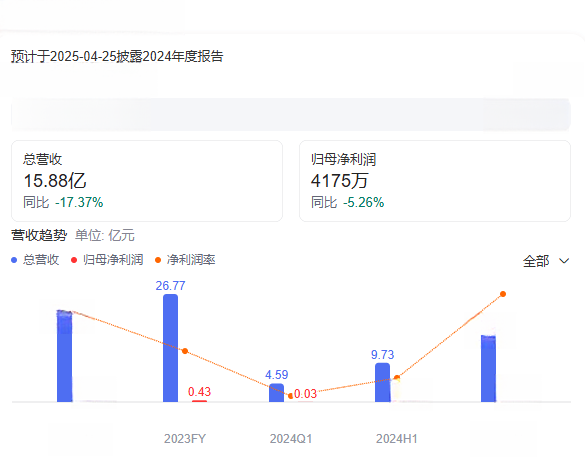
Task: Click the top-right orange margin data point
Action: (503, 294)
